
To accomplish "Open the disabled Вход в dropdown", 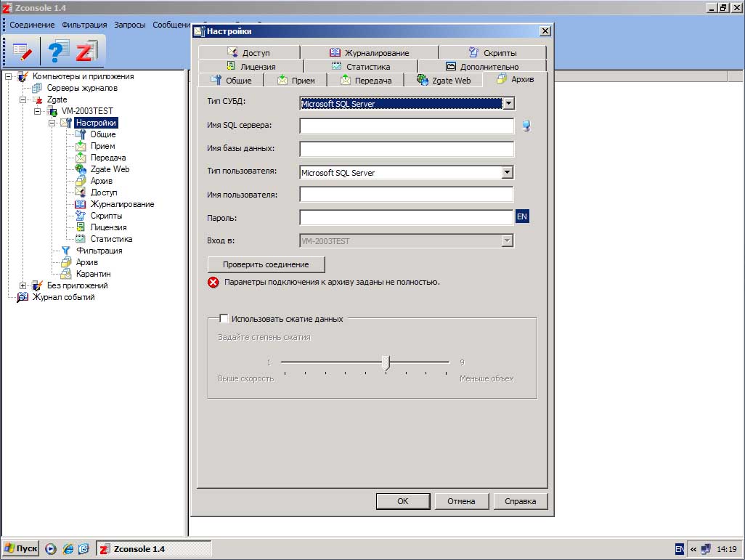I will (x=508, y=241).
